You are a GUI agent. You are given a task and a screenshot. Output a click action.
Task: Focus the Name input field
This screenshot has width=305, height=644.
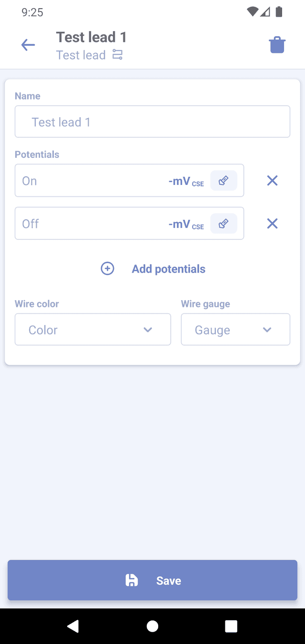pos(152,122)
